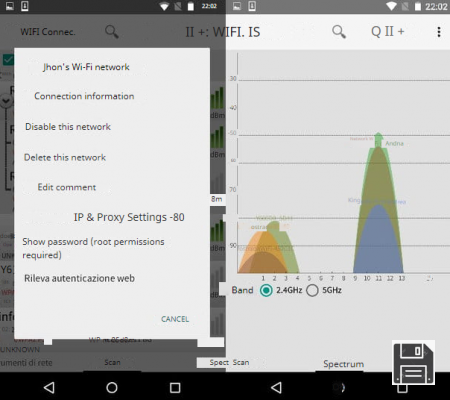The height and width of the screenshot is (400, 450).
Task: Select the 5GHz band radio button
Action: (x=312, y=290)
